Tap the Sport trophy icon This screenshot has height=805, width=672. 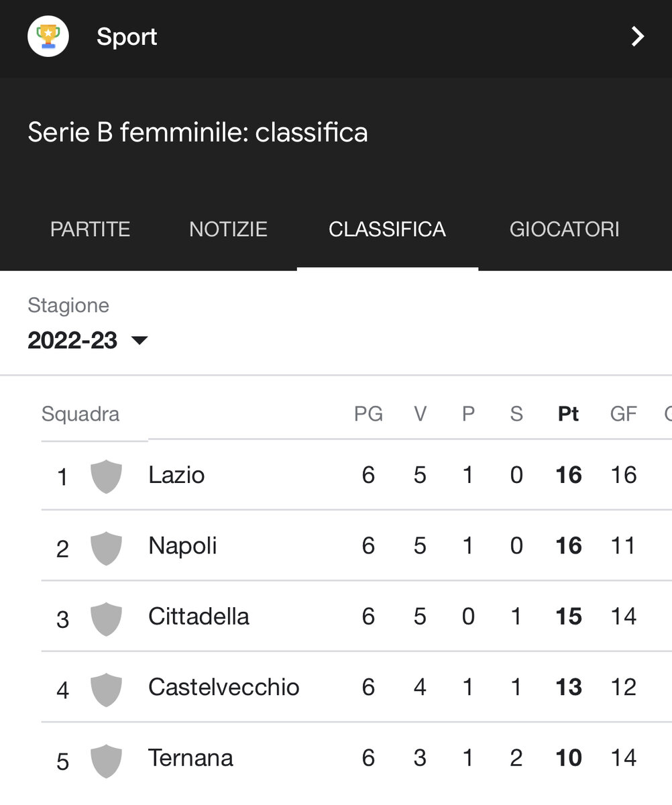(48, 36)
